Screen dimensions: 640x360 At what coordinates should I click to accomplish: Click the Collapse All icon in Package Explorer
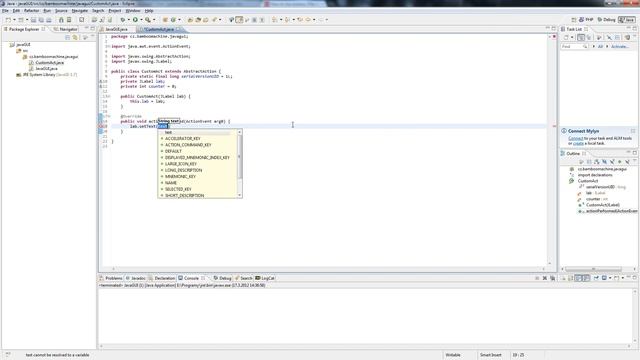[67, 38]
